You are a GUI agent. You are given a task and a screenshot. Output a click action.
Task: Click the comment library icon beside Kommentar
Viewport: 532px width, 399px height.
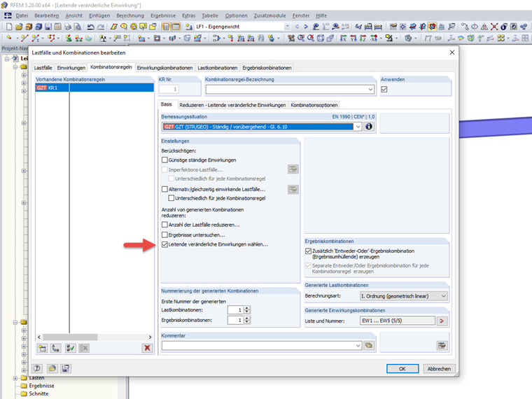(369, 345)
